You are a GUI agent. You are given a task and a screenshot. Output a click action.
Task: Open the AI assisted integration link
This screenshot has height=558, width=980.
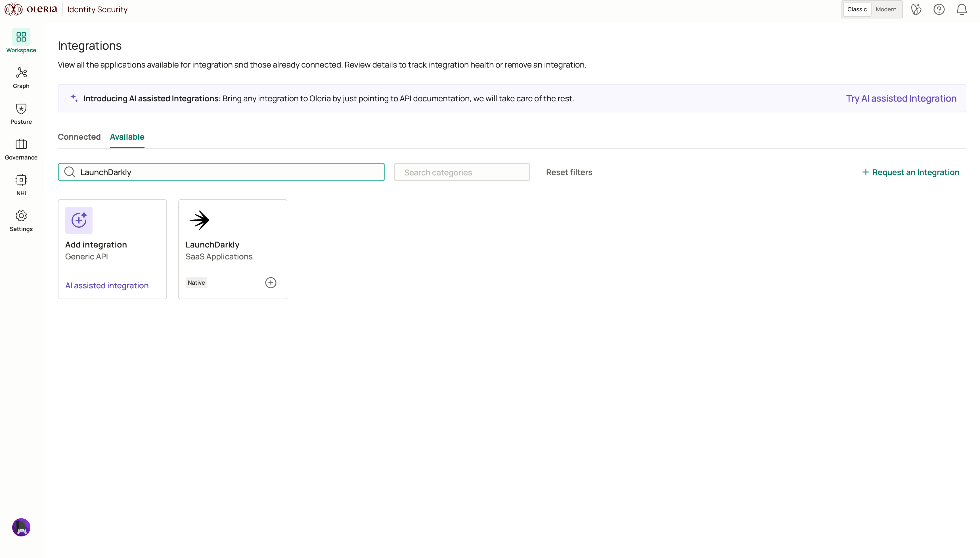pos(106,286)
